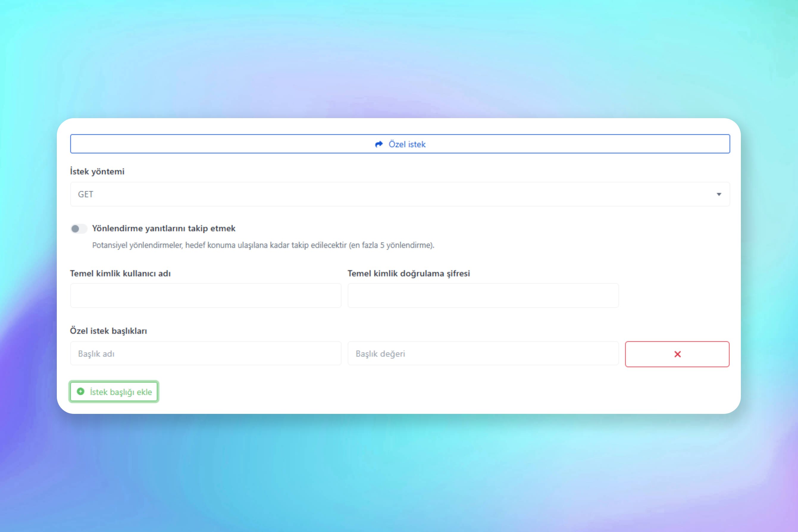Click the Temel kimlik kullanıcı adı label
The width and height of the screenshot is (798, 532).
click(x=120, y=273)
